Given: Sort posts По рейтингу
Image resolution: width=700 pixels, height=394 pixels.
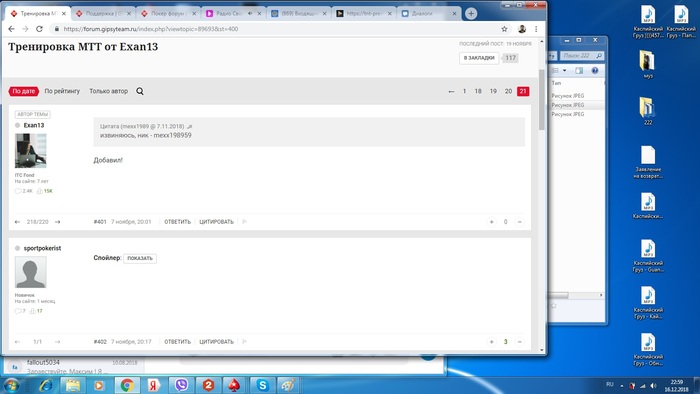Looking at the screenshot, I should pos(62,91).
